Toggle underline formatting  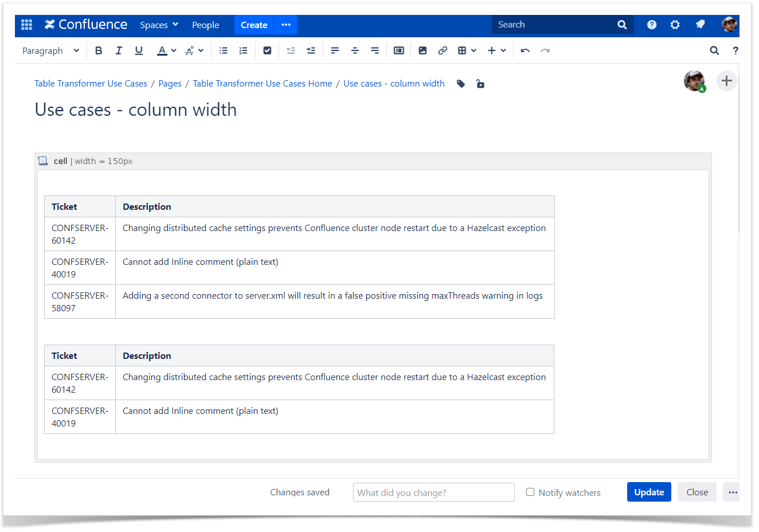point(139,50)
